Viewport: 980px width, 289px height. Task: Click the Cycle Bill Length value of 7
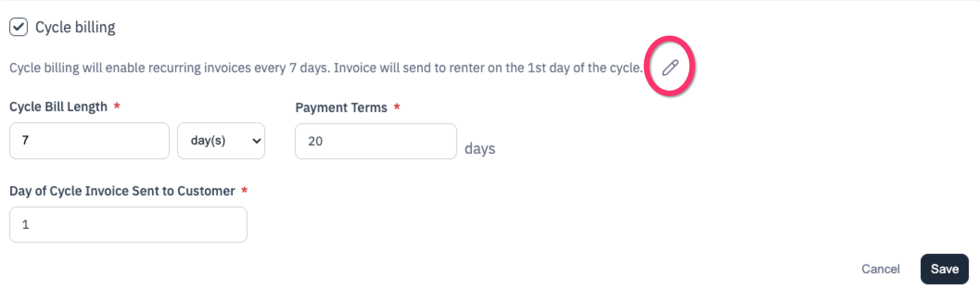pyautogui.click(x=89, y=140)
